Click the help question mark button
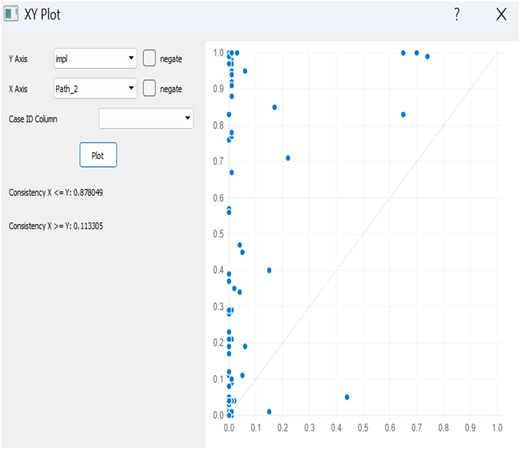Image resolution: width=520 pixels, height=449 pixels. (x=457, y=15)
